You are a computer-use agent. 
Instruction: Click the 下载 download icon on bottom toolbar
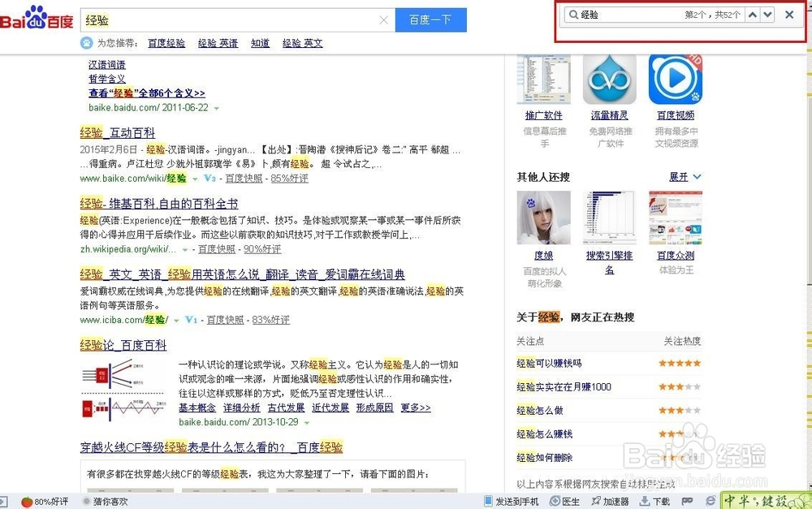pyautogui.click(x=644, y=502)
